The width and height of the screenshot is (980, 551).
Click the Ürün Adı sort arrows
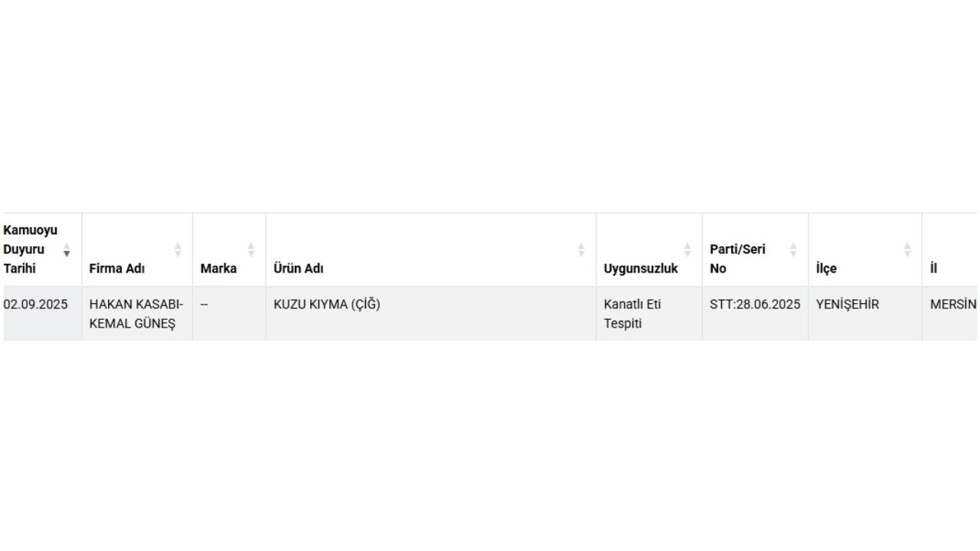[x=581, y=249]
